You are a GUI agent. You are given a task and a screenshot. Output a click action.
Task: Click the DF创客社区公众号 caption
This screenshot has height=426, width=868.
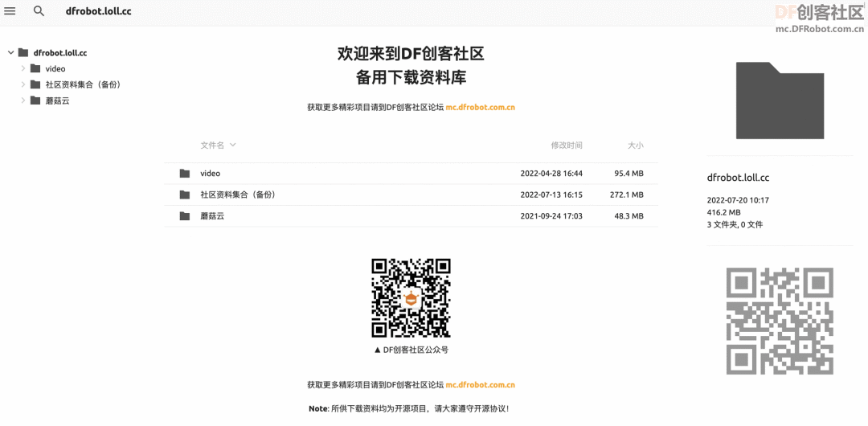411,350
